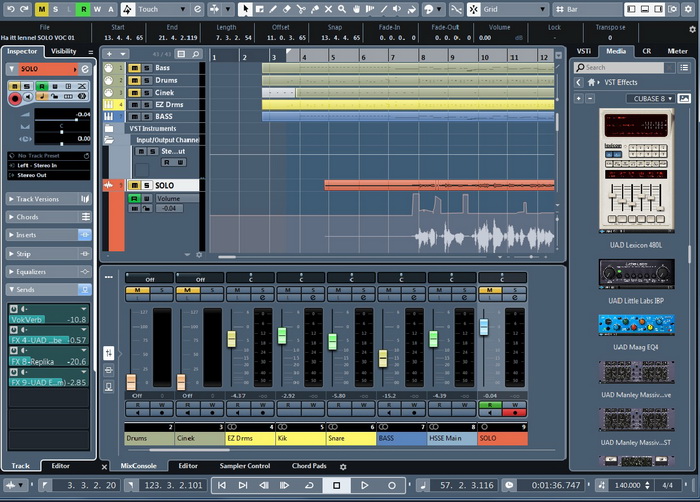Click the SOLO mixer channel fader
This screenshot has width=700, height=502.
point(484,327)
